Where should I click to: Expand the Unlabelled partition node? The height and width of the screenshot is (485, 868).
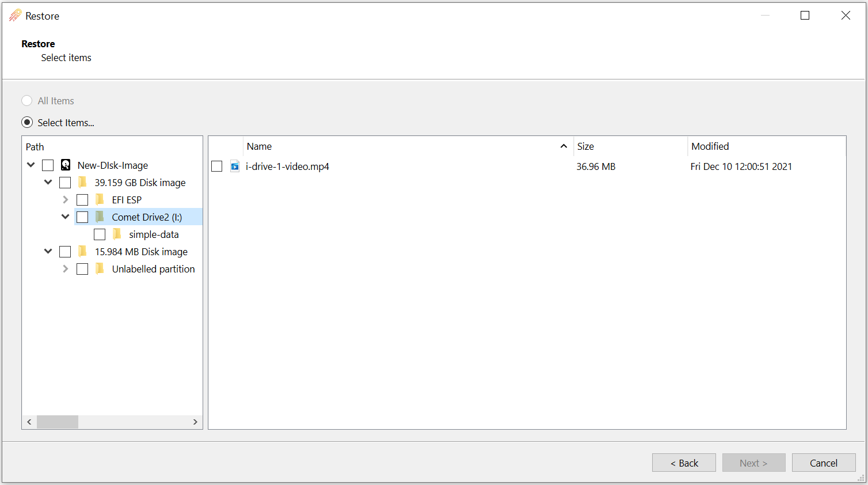(65, 269)
